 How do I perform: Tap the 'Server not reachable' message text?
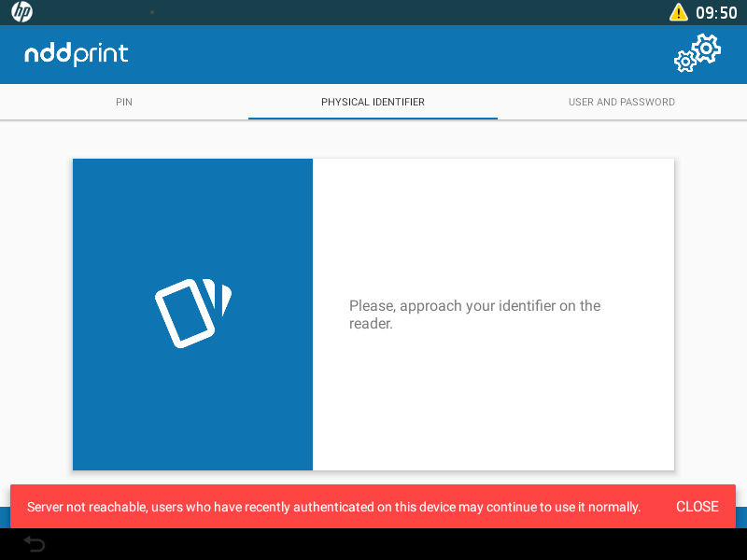point(333,507)
